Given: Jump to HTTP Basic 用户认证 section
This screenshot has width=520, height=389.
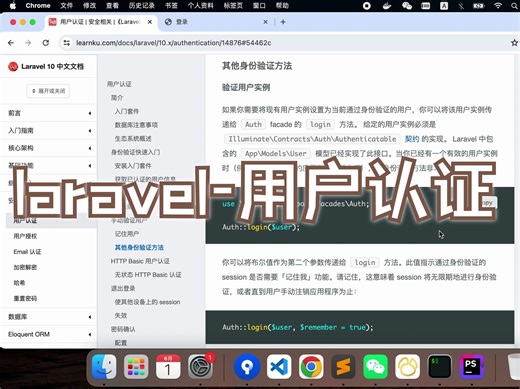Looking at the screenshot, I should tap(140, 261).
